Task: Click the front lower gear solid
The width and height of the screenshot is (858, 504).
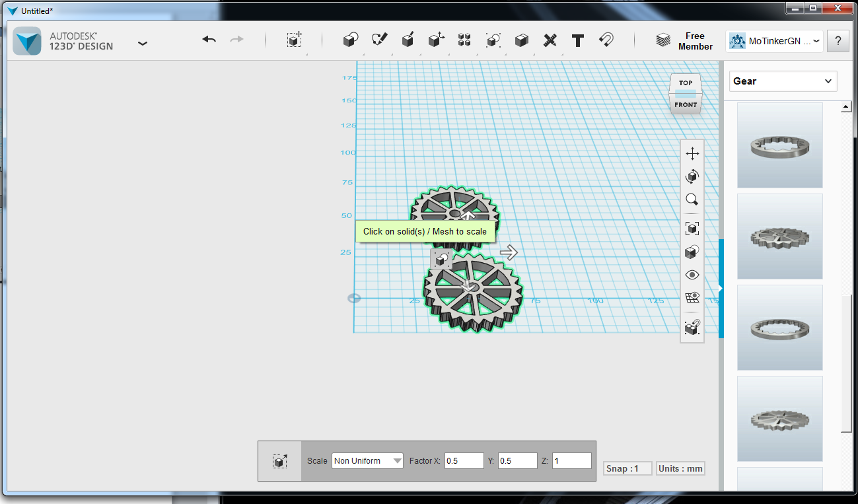Action: (473, 292)
